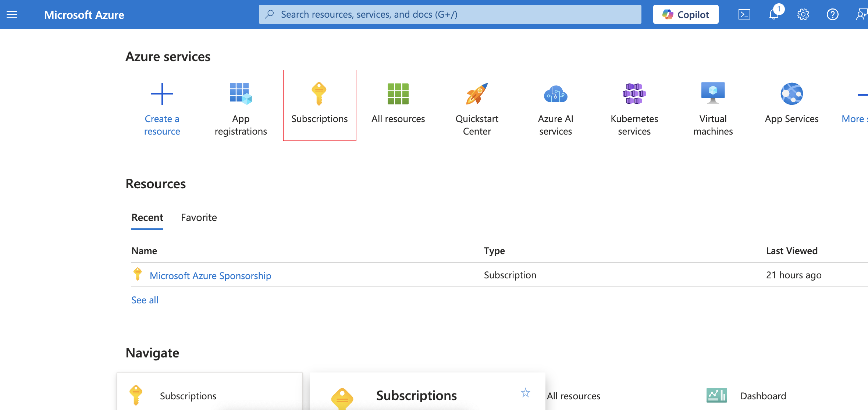The width and height of the screenshot is (868, 410).
Task: Open Help question mark icon
Action: (832, 14)
